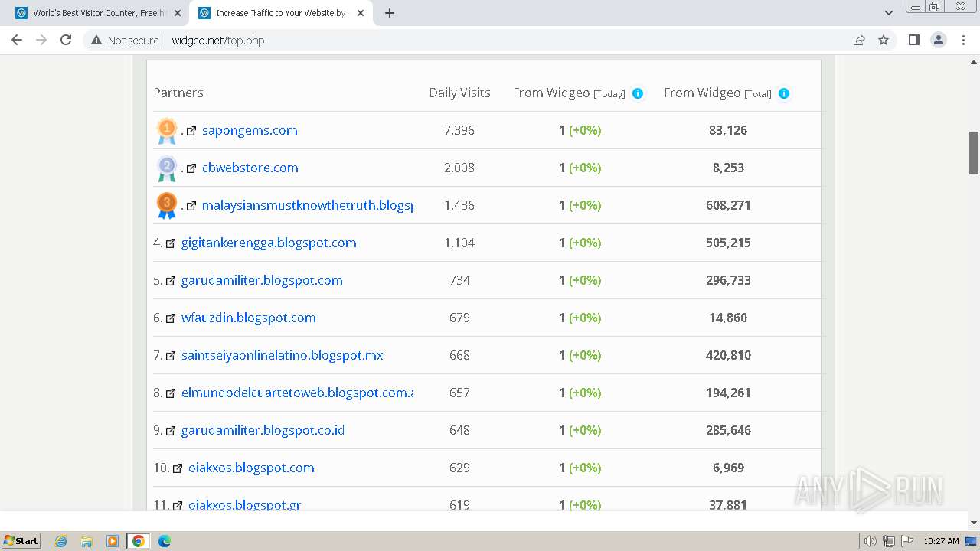Select the Increase Traffic to Your Website tab

pos(282,13)
